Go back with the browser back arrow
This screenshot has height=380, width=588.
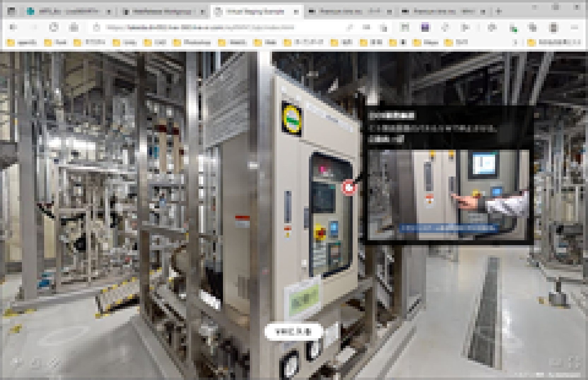tap(13, 27)
